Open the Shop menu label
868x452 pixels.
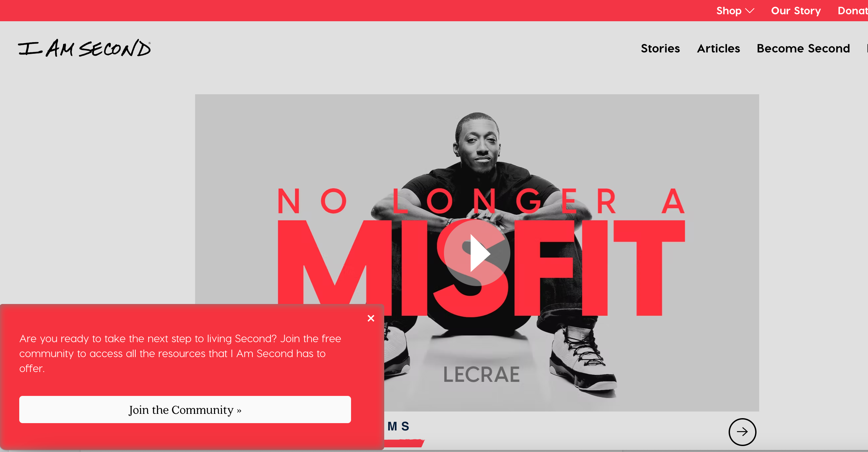(729, 11)
